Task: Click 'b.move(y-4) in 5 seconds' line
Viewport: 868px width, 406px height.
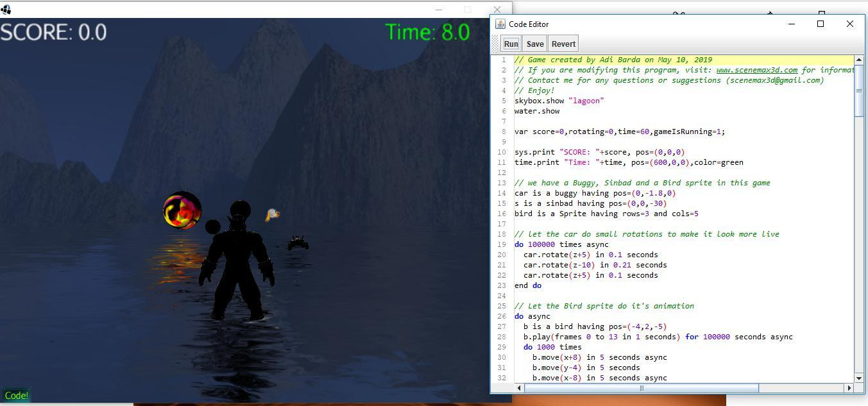Action: click(586, 368)
